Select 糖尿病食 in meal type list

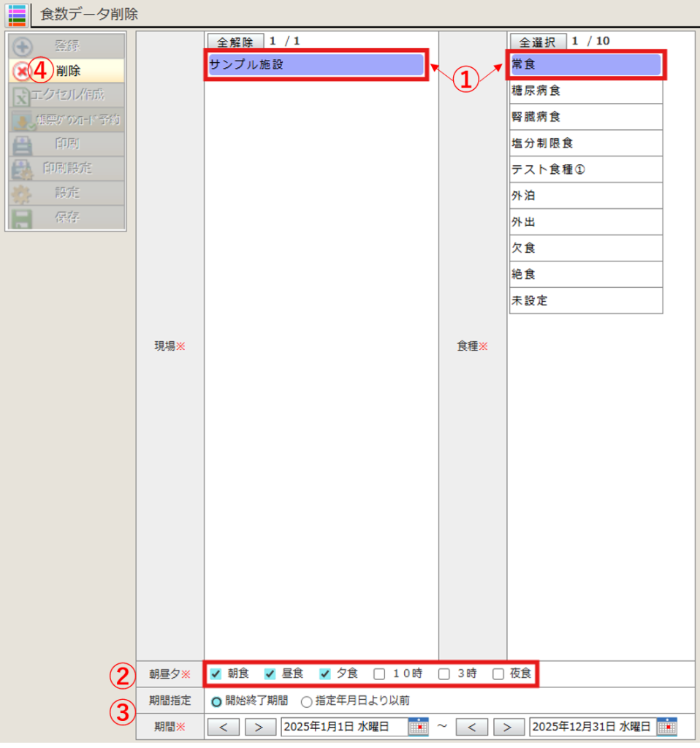585,91
